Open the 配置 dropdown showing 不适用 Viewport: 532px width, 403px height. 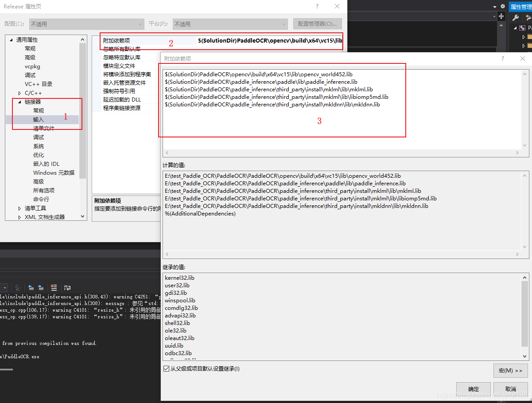point(87,24)
